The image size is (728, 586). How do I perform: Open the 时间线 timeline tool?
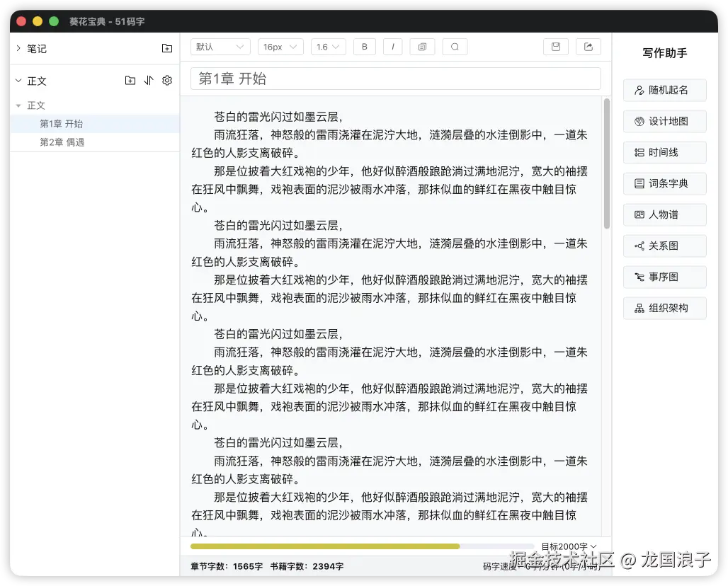coord(664,152)
